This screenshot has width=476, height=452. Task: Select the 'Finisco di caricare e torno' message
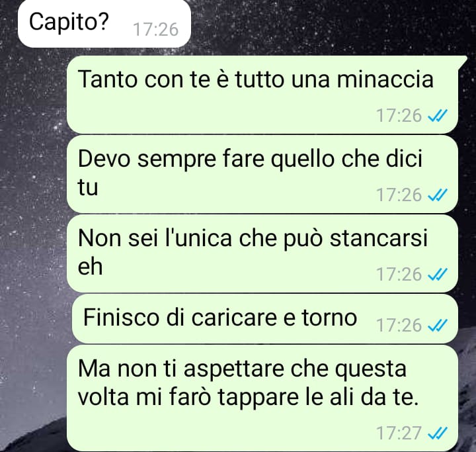tap(264, 318)
